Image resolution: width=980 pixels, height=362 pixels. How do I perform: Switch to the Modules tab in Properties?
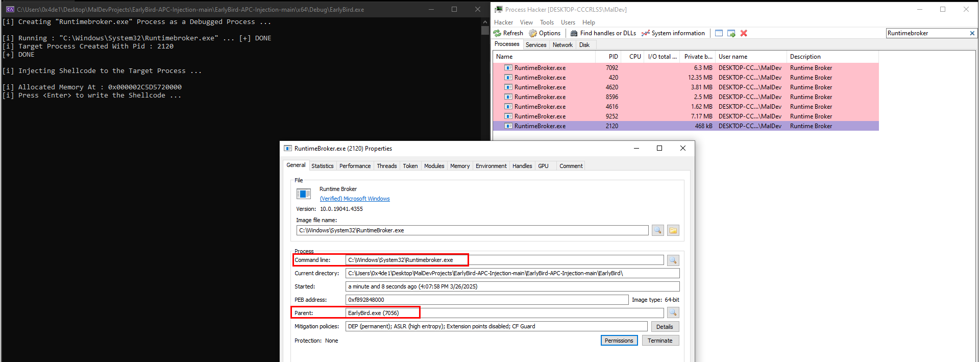click(x=434, y=166)
